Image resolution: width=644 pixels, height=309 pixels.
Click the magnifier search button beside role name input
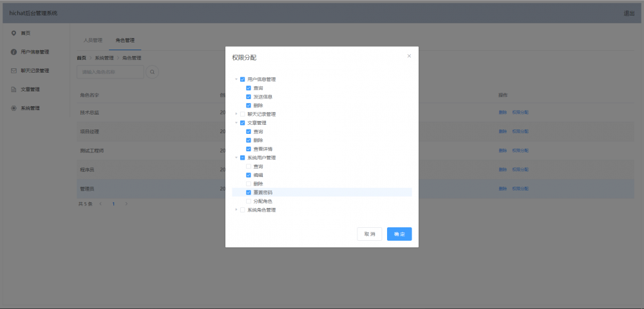tap(153, 72)
